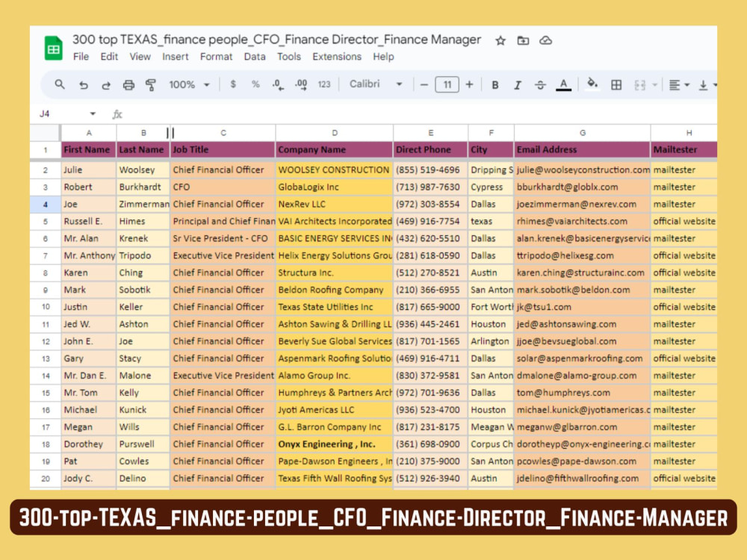This screenshot has width=747, height=560.
Task: Click cell 'WOOLSEY CONSTRUCTION'
Action: (335, 170)
